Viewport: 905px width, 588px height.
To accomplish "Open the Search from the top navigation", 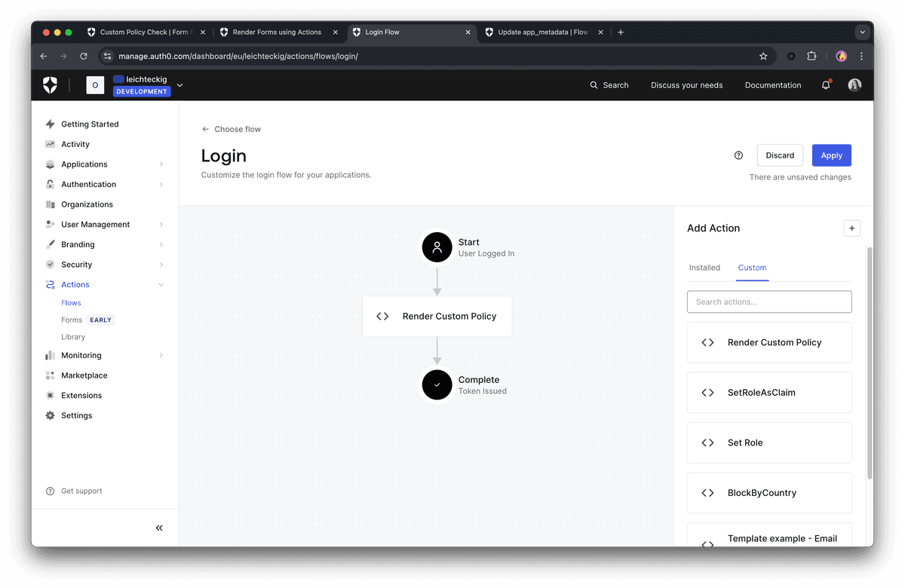I will coord(609,85).
